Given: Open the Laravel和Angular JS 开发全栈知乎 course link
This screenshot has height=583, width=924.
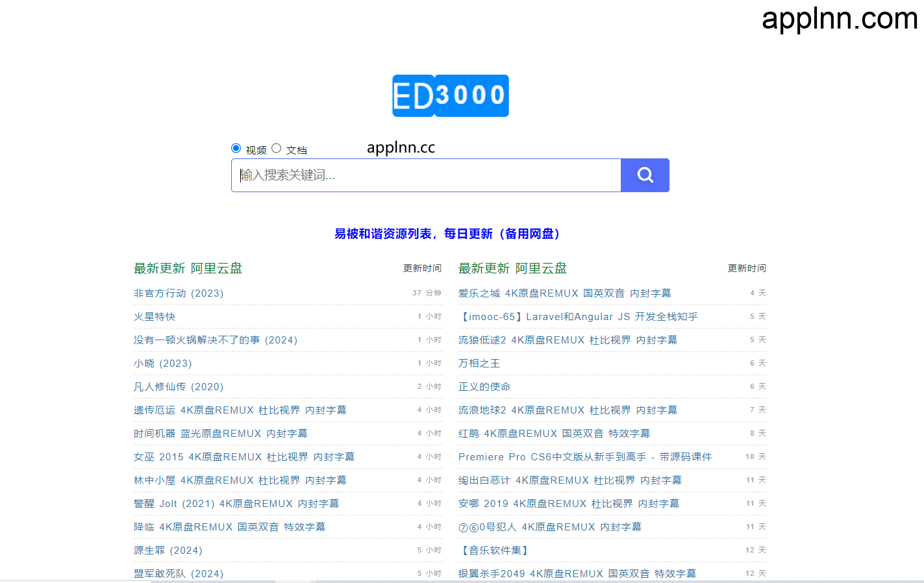Looking at the screenshot, I should (x=578, y=316).
